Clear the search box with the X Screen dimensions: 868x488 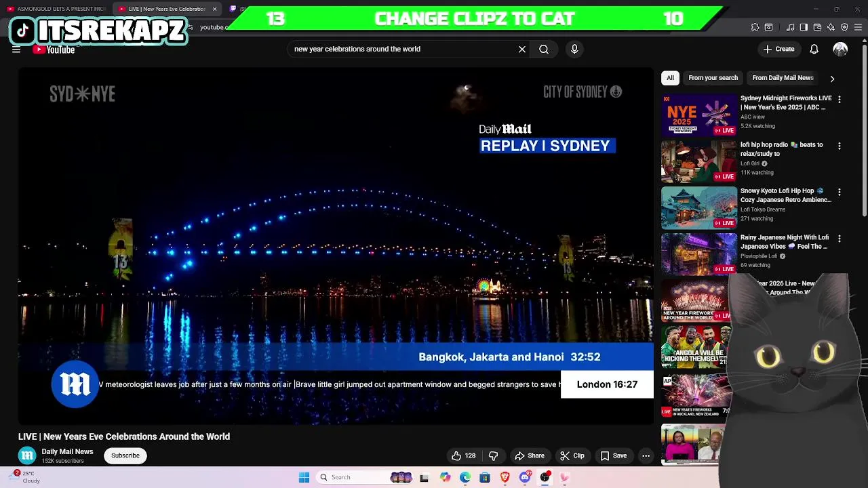pyautogui.click(x=522, y=49)
